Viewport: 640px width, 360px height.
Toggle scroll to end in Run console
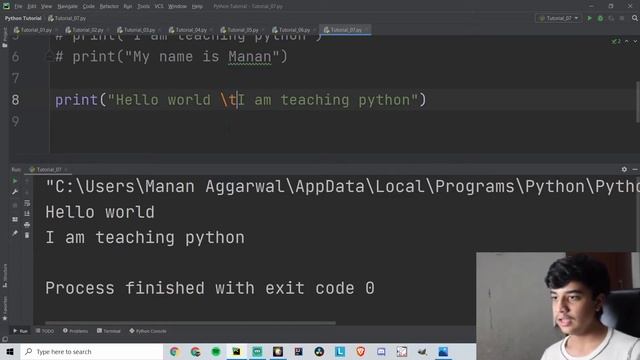tap(27, 213)
